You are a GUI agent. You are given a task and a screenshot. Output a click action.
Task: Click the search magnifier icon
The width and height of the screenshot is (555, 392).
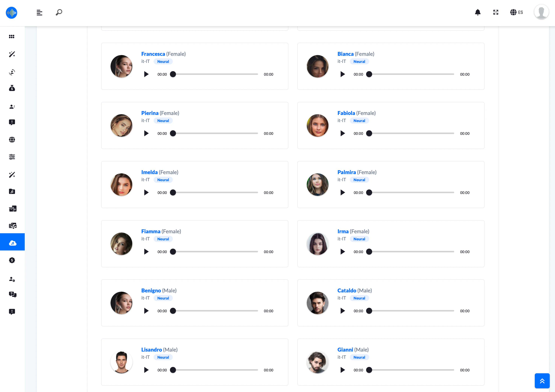click(59, 12)
